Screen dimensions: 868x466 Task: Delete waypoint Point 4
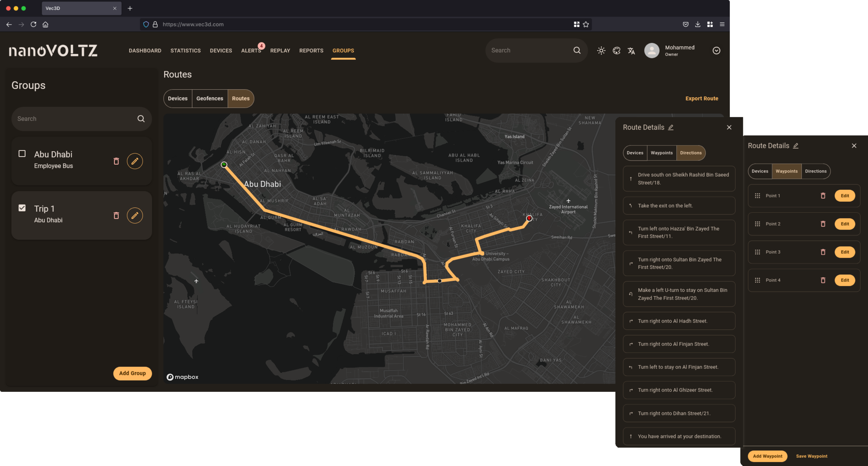coord(823,280)
